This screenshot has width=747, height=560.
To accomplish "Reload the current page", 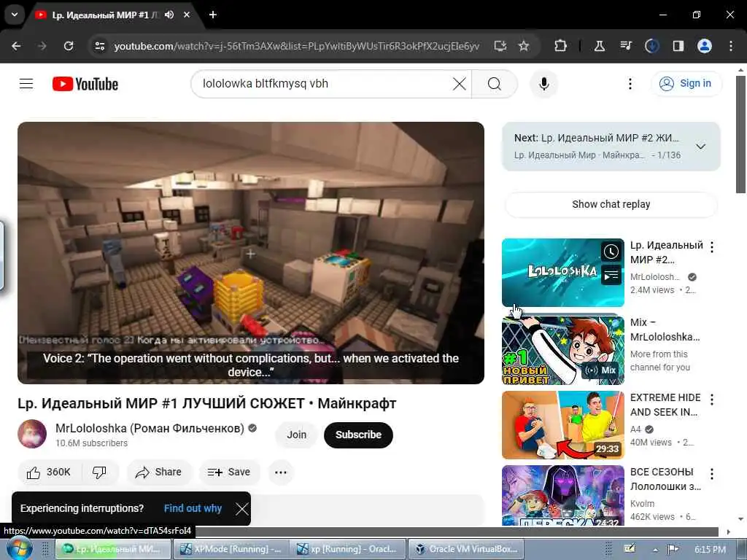I will pyautogui.click(x=69, y=46).
